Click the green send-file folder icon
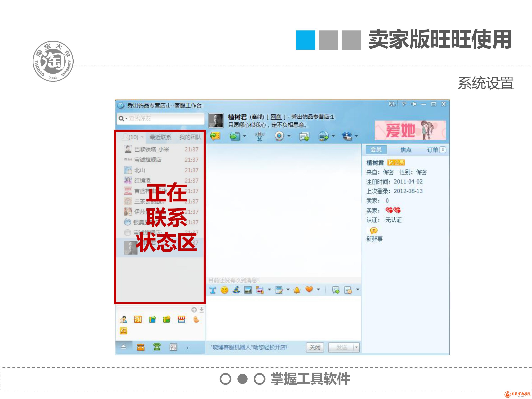The image size is (532, 399). pyautogui.click(x=234, y=136)
